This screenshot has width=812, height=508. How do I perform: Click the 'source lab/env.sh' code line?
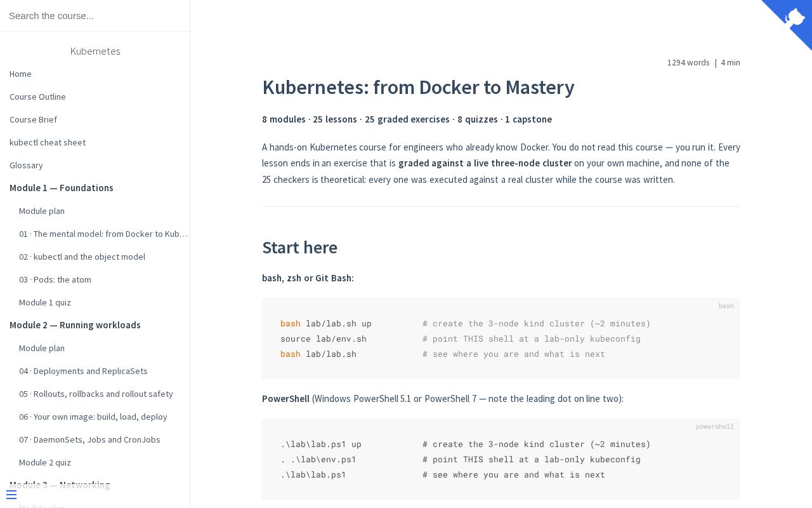coord(324,338)
